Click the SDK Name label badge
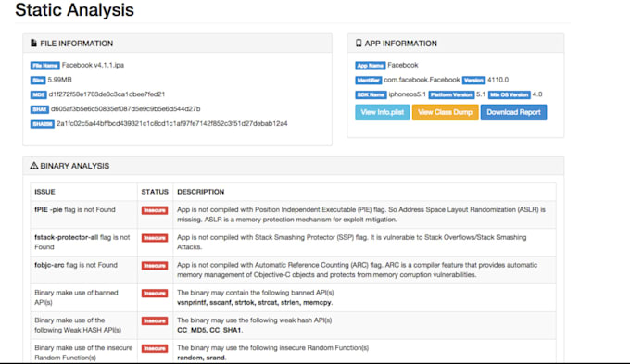The width and height of the screenshot is (630, 364). pyautogui.click(x=371, y=94)
